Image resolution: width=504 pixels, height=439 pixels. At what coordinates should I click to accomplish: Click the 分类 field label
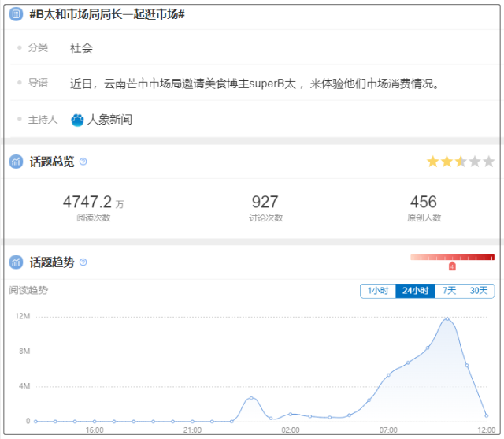click(x=38, y=47)
